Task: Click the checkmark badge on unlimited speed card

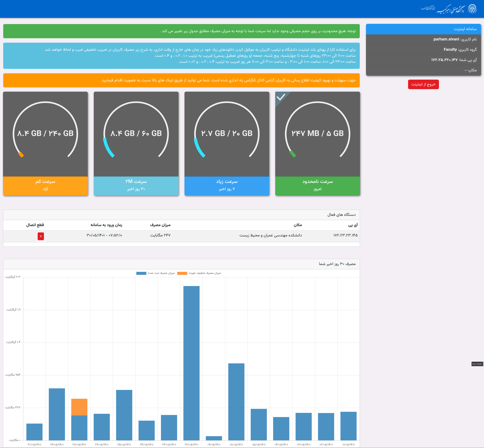Action: point(281,97)
